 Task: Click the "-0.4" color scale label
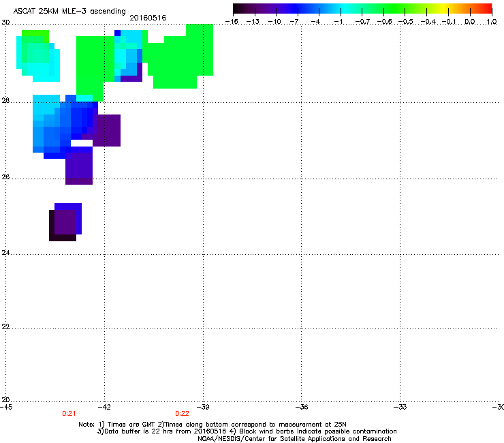(428, 22)
